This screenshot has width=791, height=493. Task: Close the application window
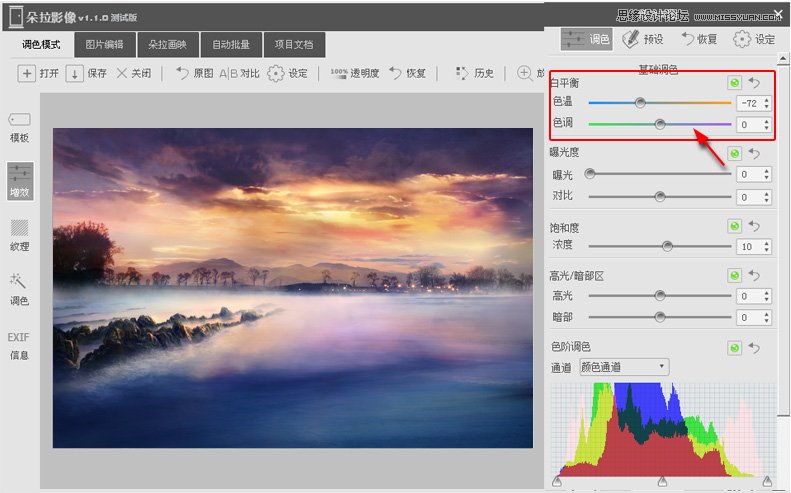[778, 14]
